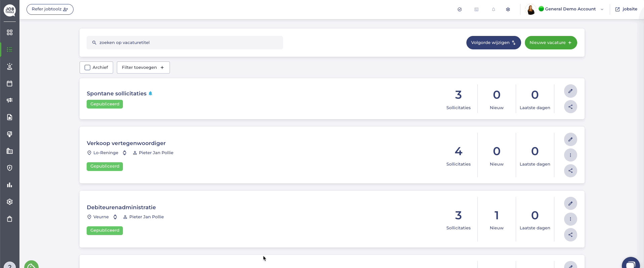This screenshot has width=644, height=268.
Task: Tick the Archief checkbox
Action: pyautogui.click(x=88, y=68)
